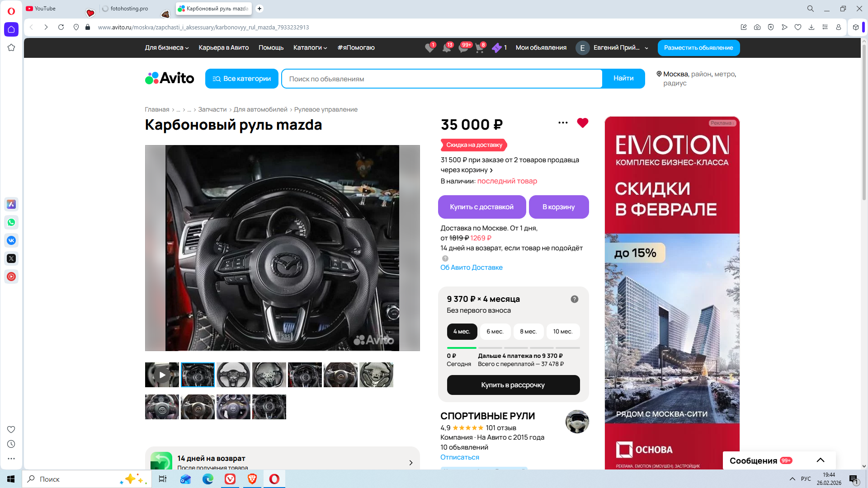
Task: Click the Поиск по объявлениям search field
Action: [441, 79]
